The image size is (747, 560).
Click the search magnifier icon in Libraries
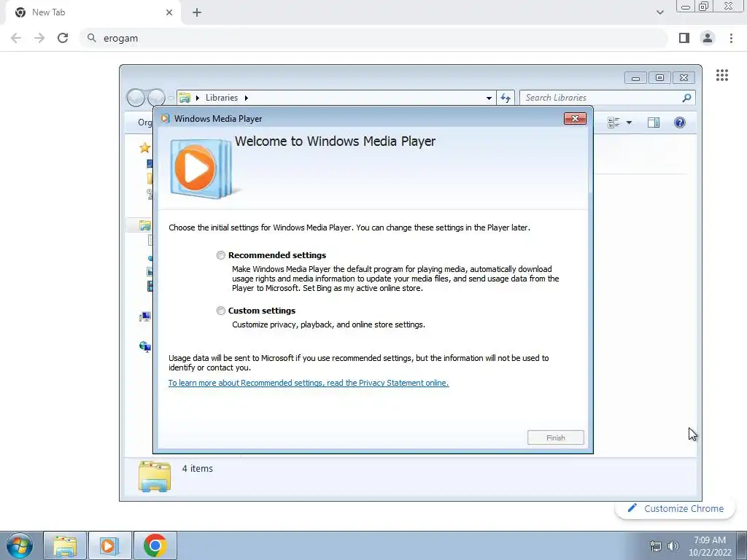pyautogui.click(x=686, y=98)
